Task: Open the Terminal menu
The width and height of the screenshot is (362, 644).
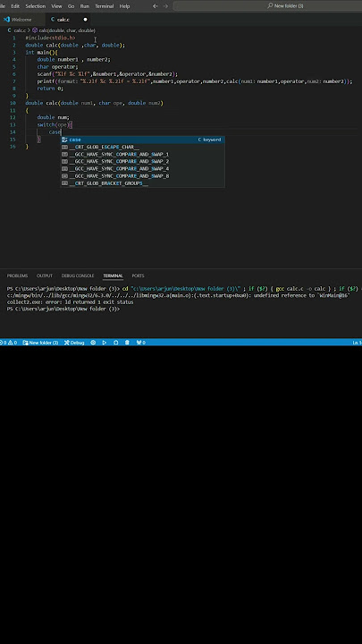Action: 105,6
